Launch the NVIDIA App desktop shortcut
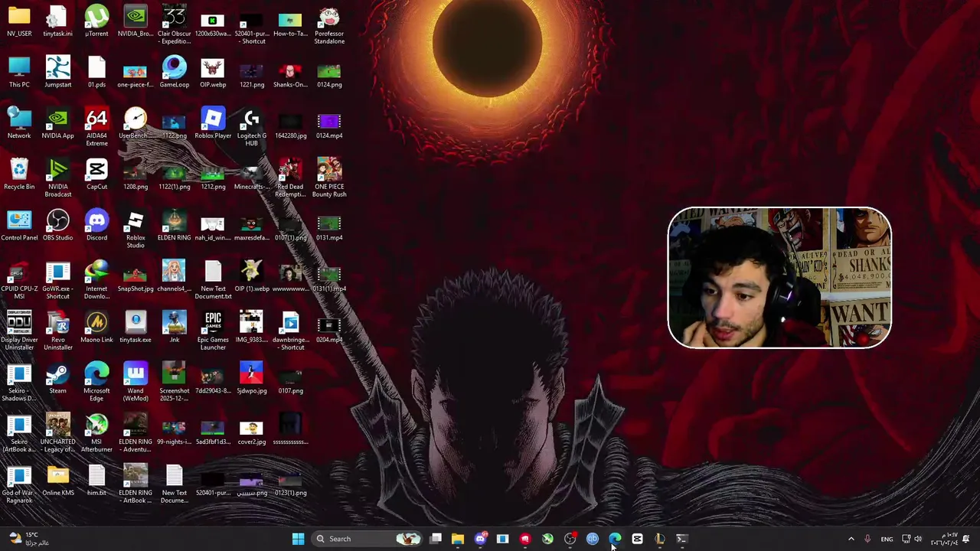 point(58,122)
